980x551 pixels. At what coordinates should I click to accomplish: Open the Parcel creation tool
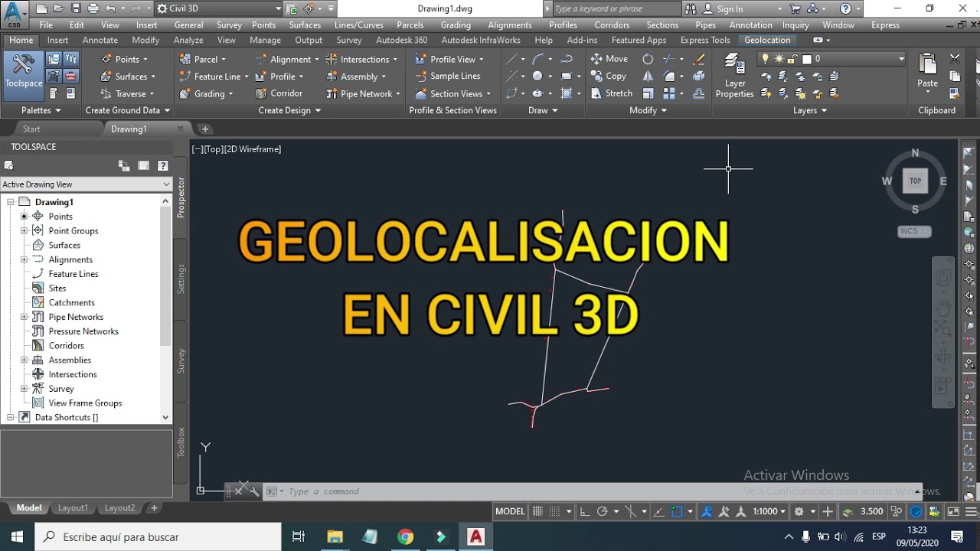(x=203, y=59)
